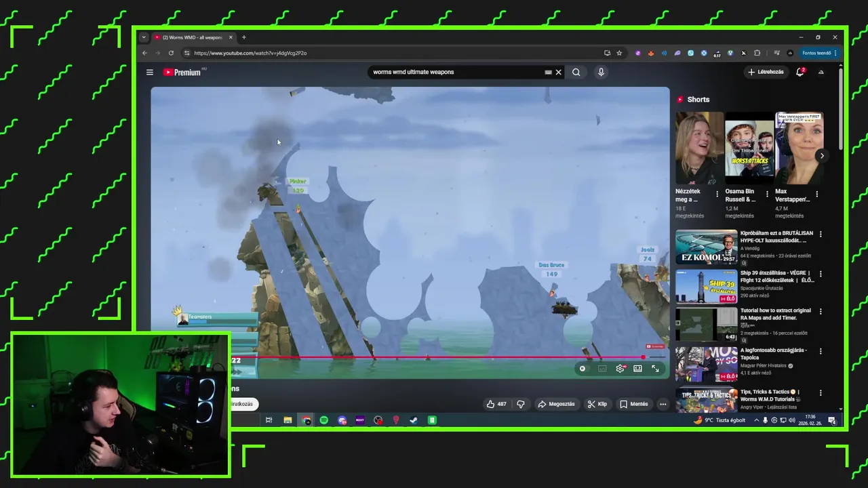
Task: Open the browser Extensions puzzle icon
Action: [757, 53]
